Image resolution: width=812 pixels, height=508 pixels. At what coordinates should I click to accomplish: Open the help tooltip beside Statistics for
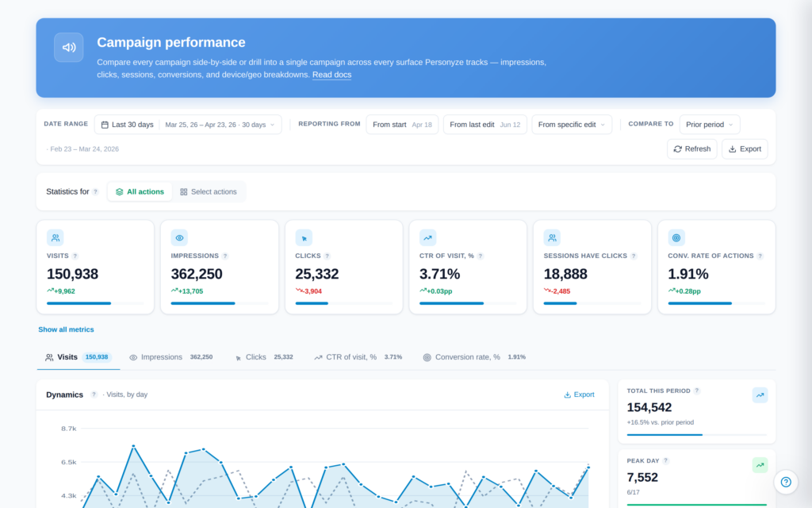[95, 192]
